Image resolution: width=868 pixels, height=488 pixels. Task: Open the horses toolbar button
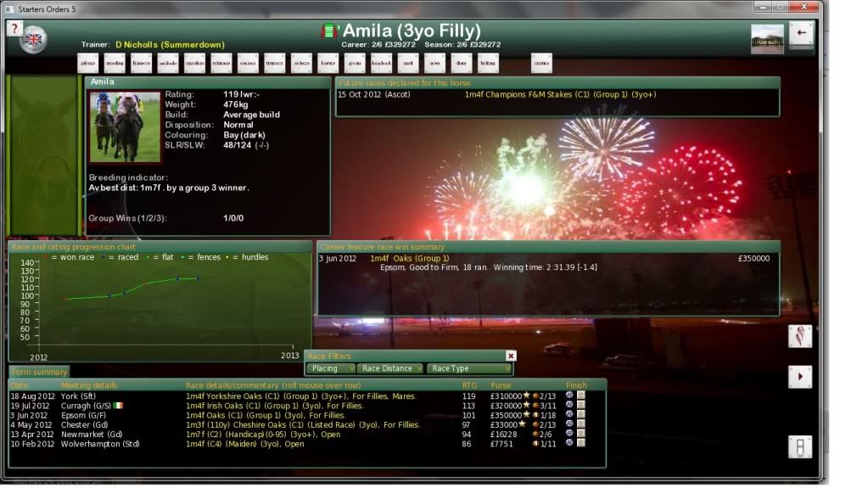tap(328, 63)
